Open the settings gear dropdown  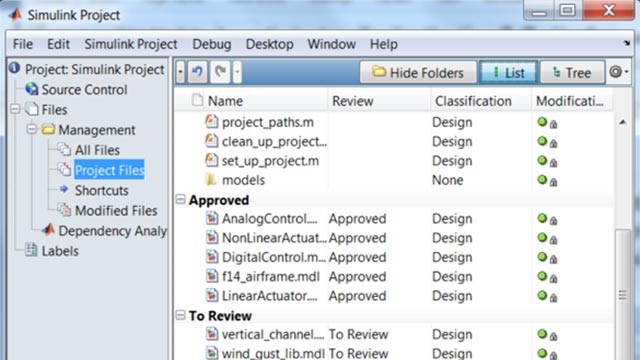click(619, 72)
